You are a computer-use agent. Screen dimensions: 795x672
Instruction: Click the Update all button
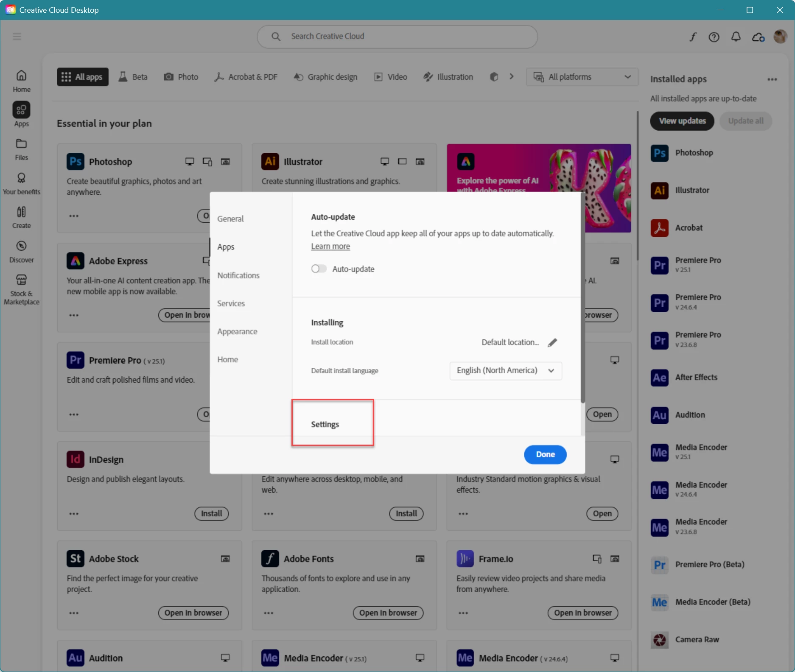point(746,121)
